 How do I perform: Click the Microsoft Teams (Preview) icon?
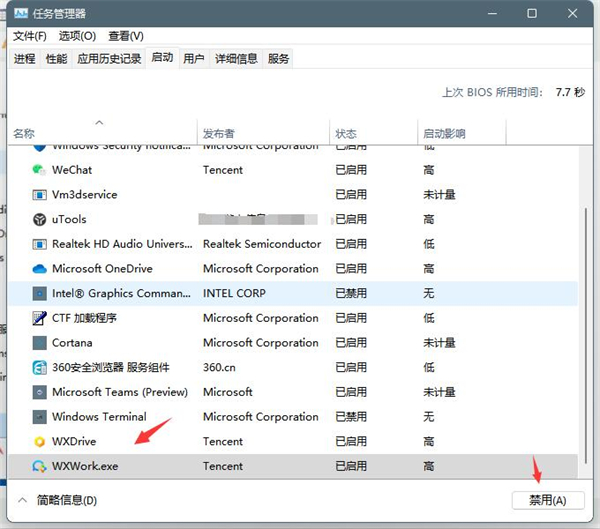[40, 392]
